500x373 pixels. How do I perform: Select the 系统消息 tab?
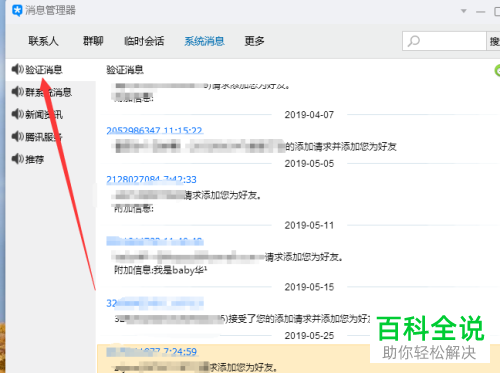click(x=204, y=41)
